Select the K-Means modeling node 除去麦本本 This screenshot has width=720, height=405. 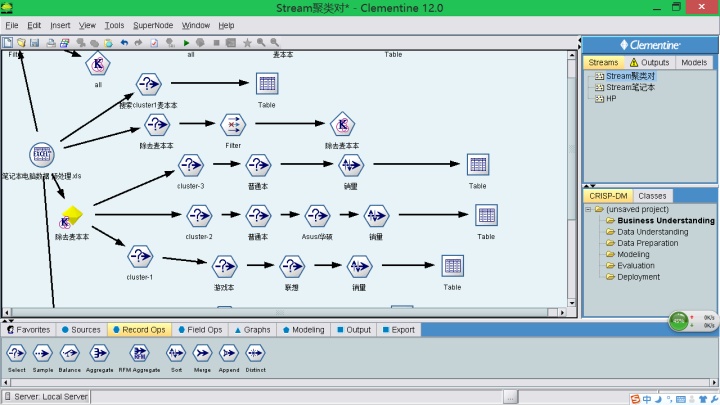(x=342, y=124)
